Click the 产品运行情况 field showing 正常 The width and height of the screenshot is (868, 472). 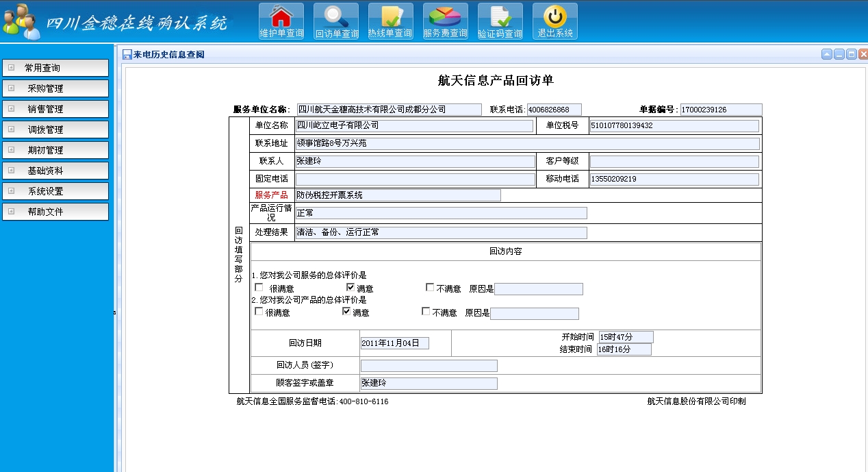point(441,213)
